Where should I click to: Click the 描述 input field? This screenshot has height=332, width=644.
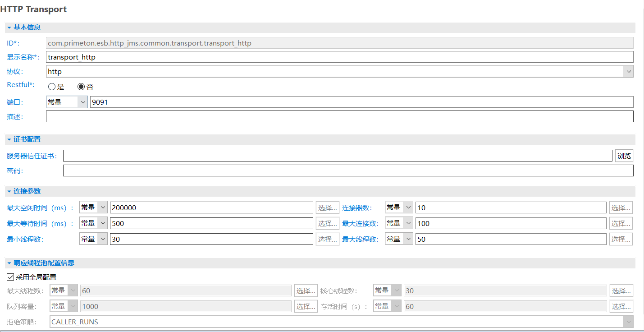[x=339, y=116]
